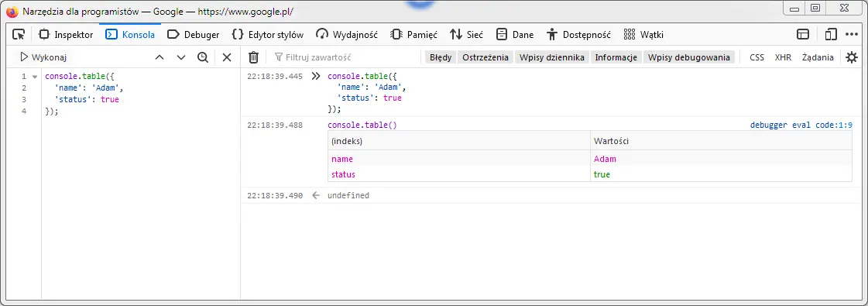Activate the element picker tool
The width and height of the screenshot is (868, 306).
click(x=19, y=34)
